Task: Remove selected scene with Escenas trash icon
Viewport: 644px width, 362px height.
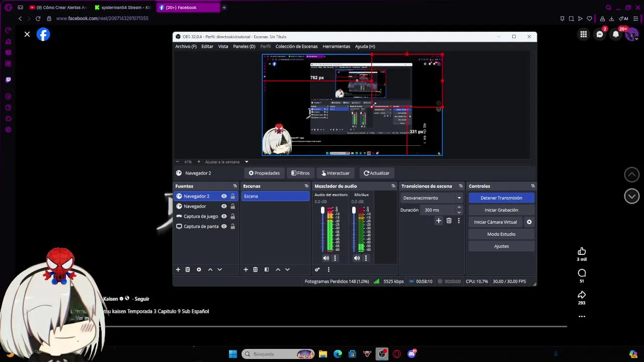Action: click(255, 269)
